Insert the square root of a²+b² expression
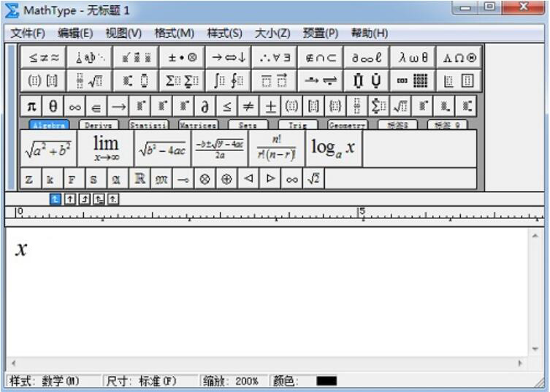The image size is (550, 392). [x=48, y=149]
